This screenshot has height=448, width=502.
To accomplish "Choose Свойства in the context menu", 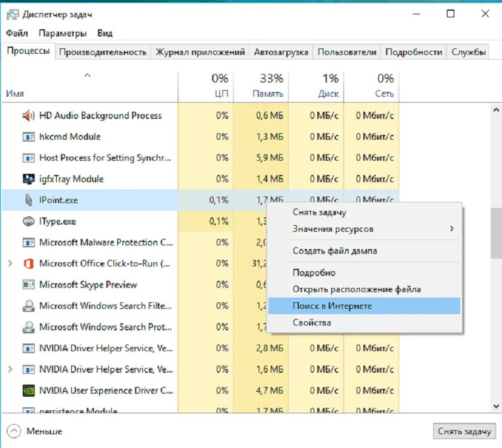I will pos(364,323).
